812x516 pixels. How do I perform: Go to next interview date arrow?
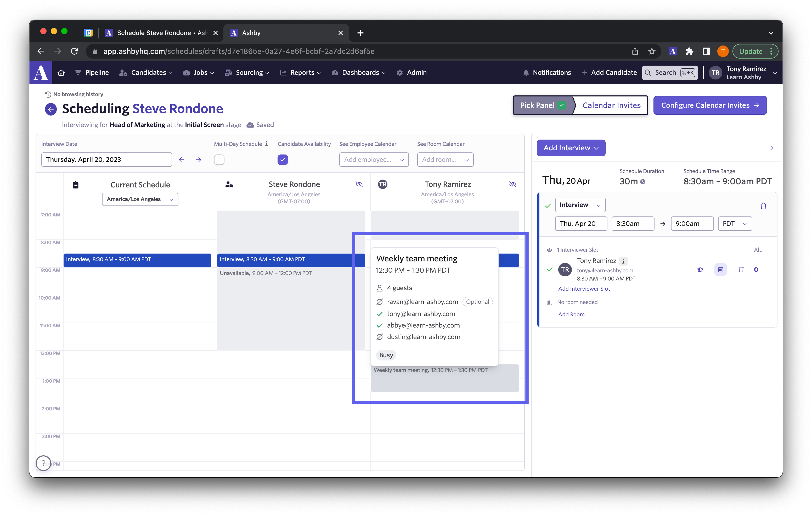198,160
